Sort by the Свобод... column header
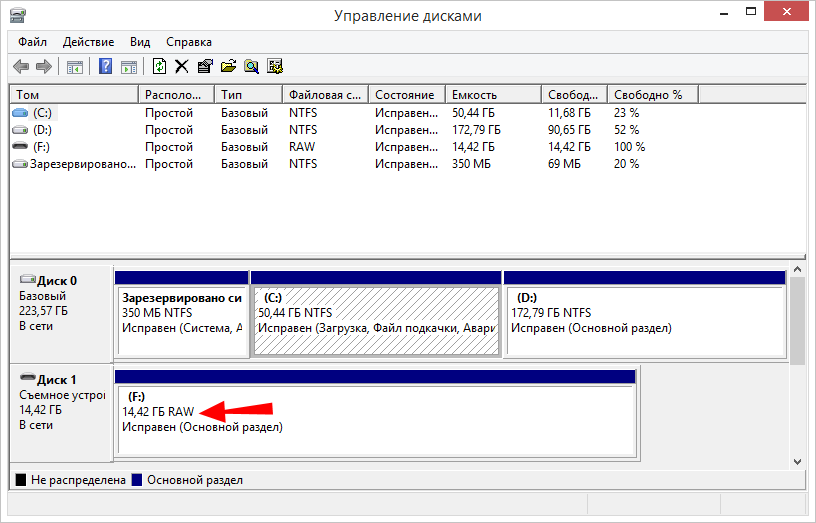The height and width of the screenshot is (523, 816). coord(574,95)
